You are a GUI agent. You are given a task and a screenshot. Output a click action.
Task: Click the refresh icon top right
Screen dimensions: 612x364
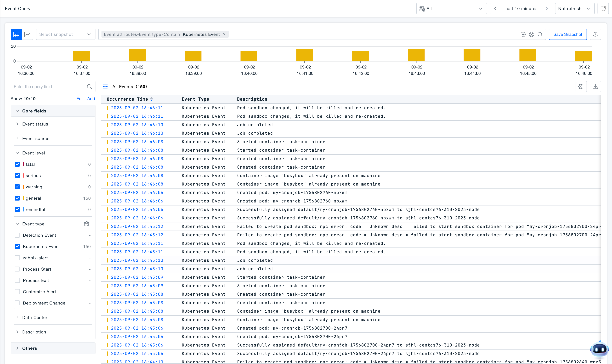point(603,9)
